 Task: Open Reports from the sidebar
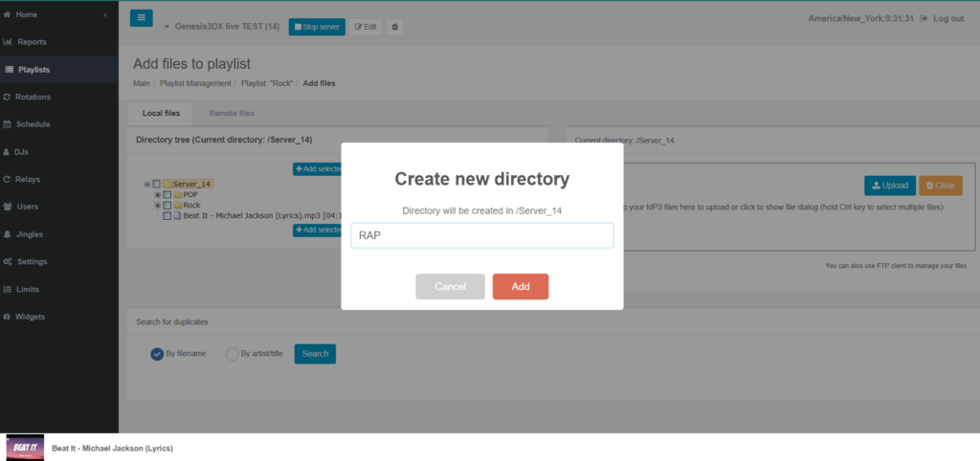click(31, 42)
